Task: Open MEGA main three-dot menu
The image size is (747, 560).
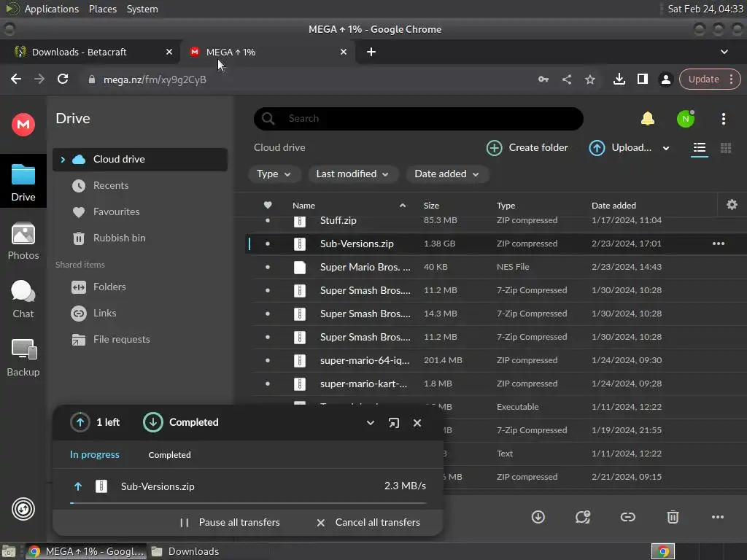Action: 723,119
